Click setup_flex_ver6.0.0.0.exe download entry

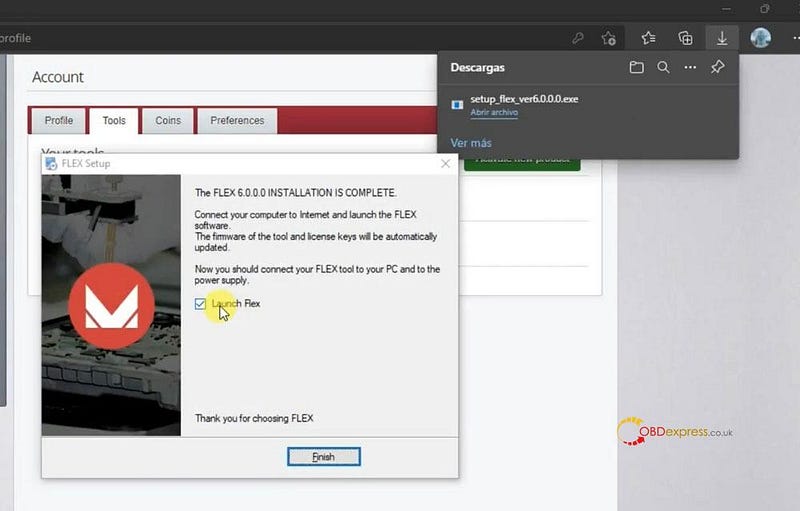point(524,99)
